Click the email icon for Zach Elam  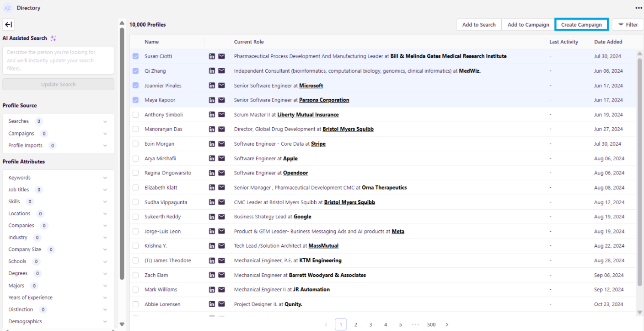(x=221, y=275)
